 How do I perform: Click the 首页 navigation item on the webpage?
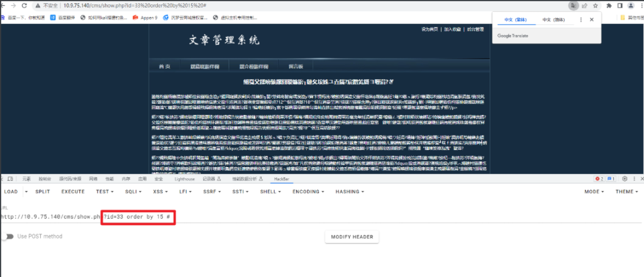click(165, 67)
